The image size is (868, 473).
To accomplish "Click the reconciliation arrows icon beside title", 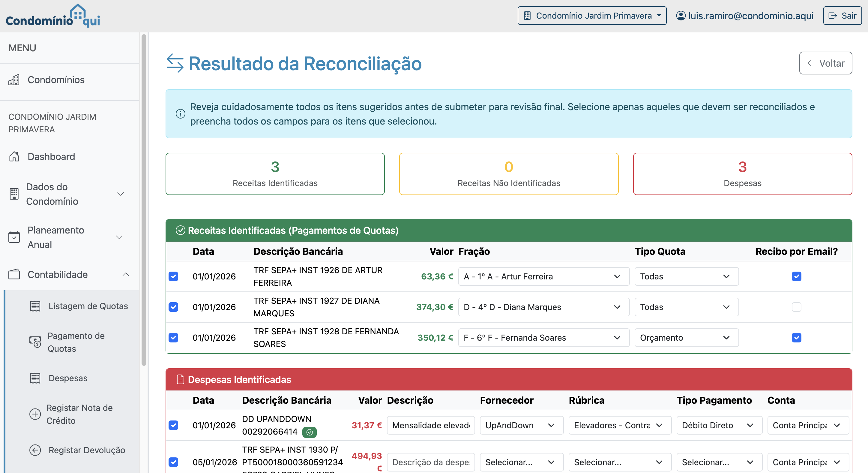I will tap(175, 63).
